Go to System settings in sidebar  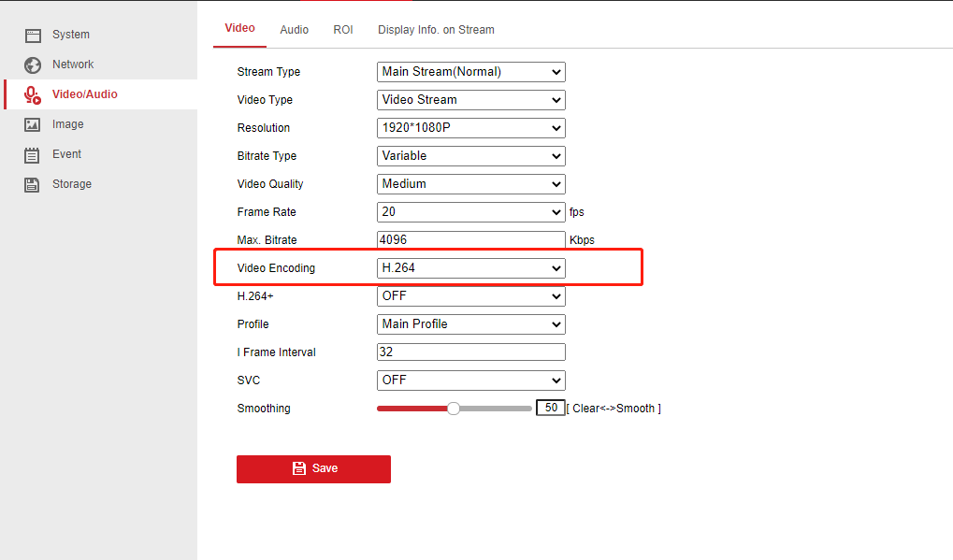point(70,35)
